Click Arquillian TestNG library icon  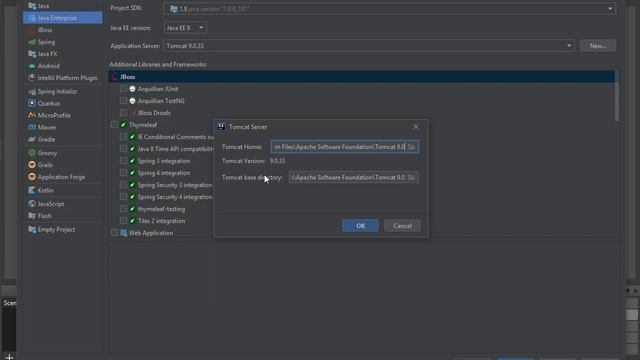click(132, 100)
